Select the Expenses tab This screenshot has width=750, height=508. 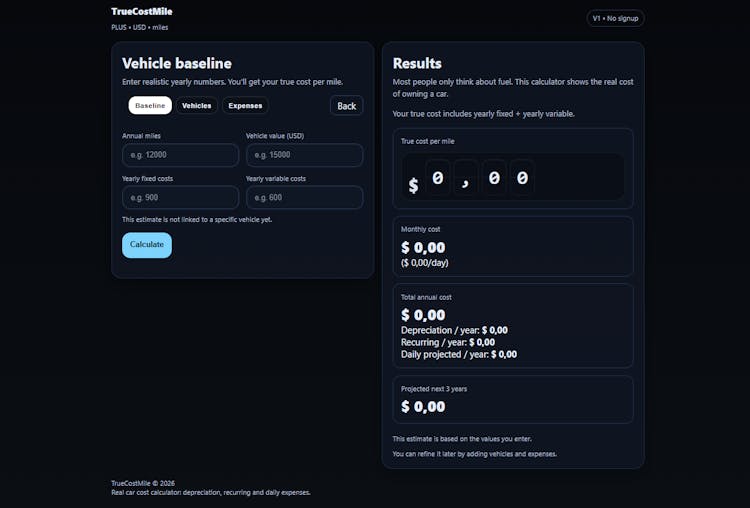click(245, 106)
